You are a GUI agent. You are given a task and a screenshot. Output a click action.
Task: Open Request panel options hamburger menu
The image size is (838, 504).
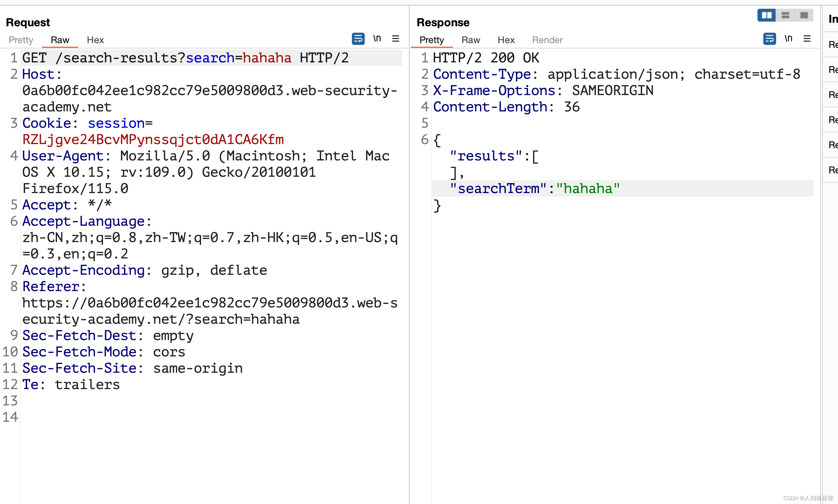[x=395, y=39]
